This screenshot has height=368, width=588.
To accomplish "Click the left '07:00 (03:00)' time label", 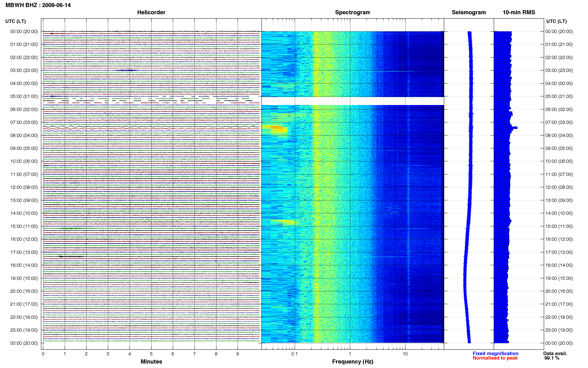I will (x=24, y=122).
